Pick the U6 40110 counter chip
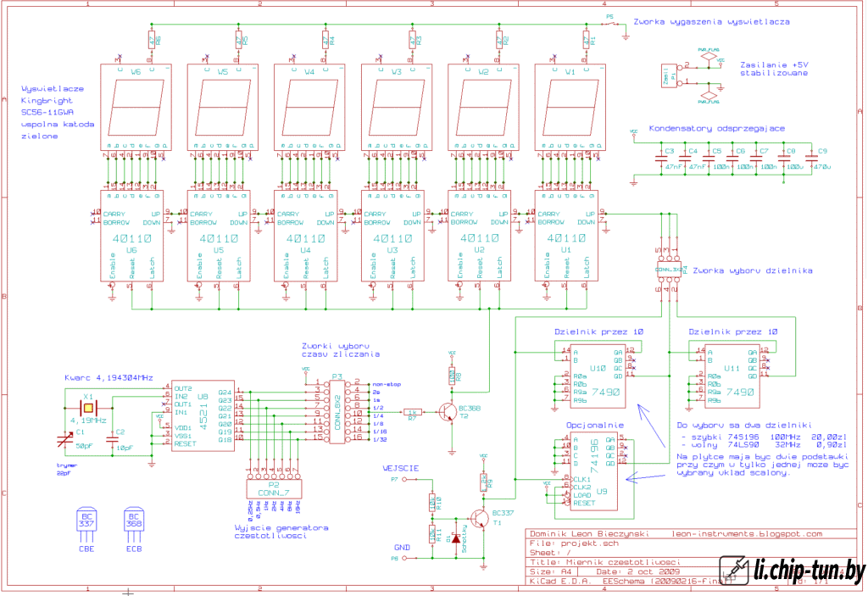868x596 pixels. pos(131,236)
